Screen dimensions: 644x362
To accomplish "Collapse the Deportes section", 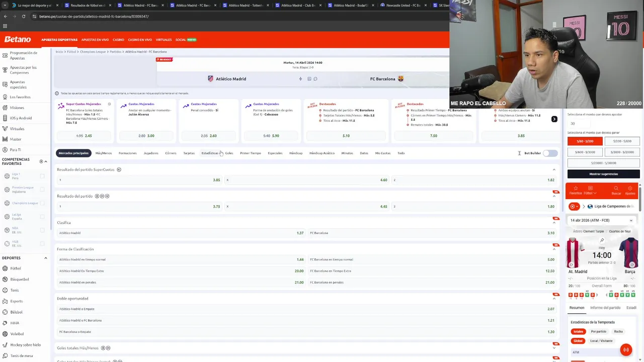I will [x=46, y=258].
